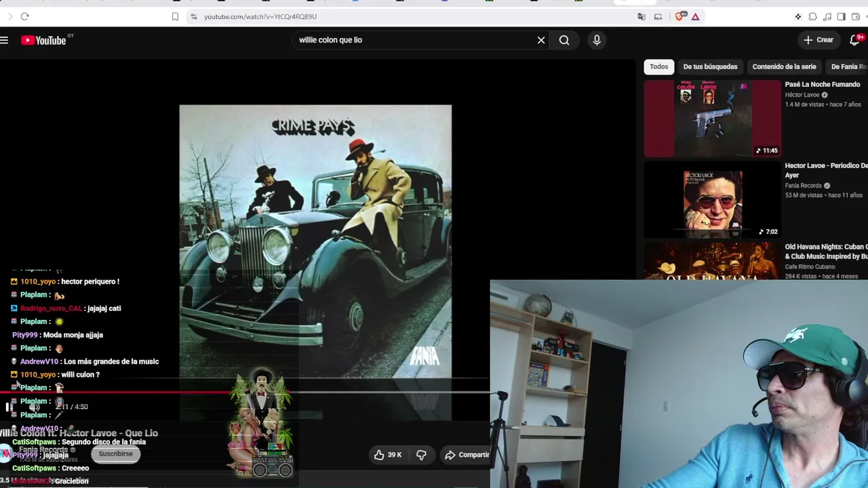Bookmark this page using the bookmark icon
Screen dimensions: 868x488
coord(175,16)
